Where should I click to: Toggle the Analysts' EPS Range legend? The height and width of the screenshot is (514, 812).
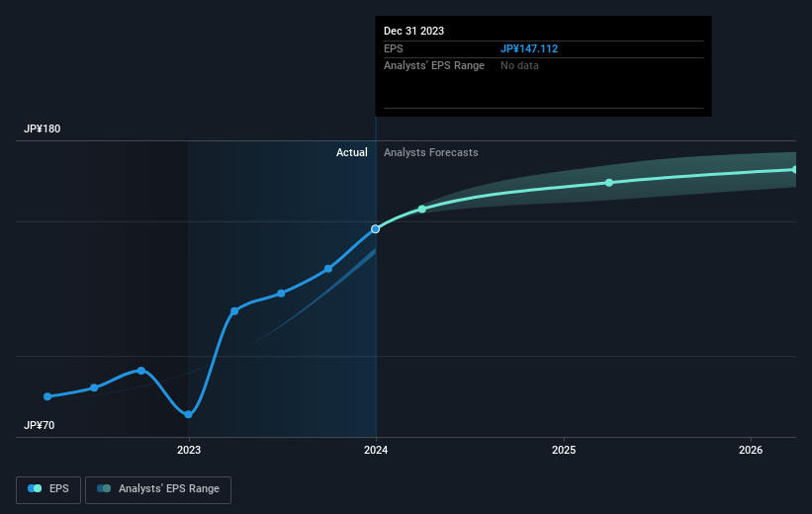coord(158,489)
